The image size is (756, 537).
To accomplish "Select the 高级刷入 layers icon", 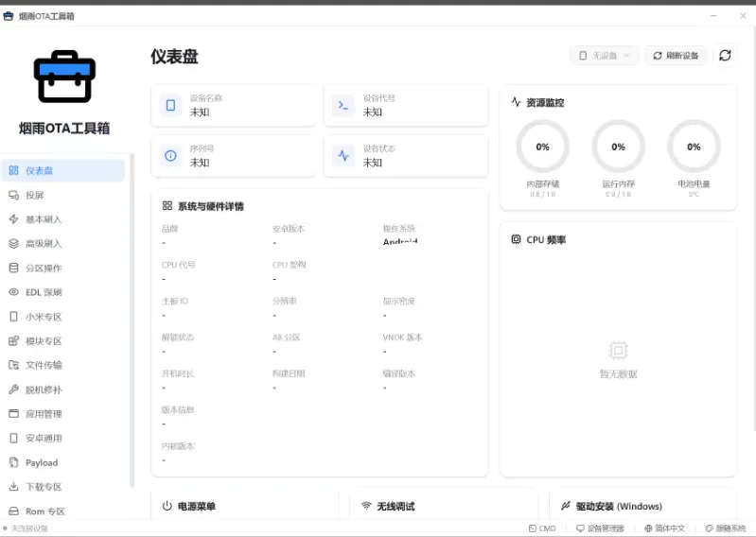I will [x=13, y=244].
